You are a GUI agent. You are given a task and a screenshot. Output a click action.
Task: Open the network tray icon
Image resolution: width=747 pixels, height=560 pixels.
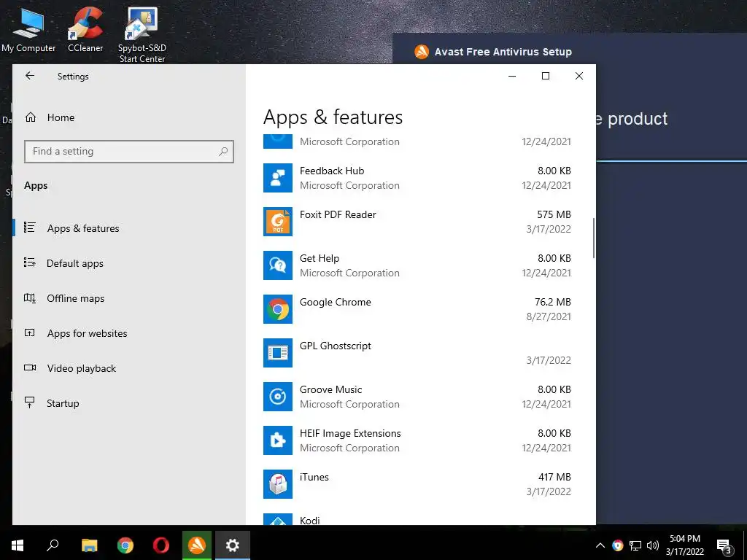click(635, 545)
